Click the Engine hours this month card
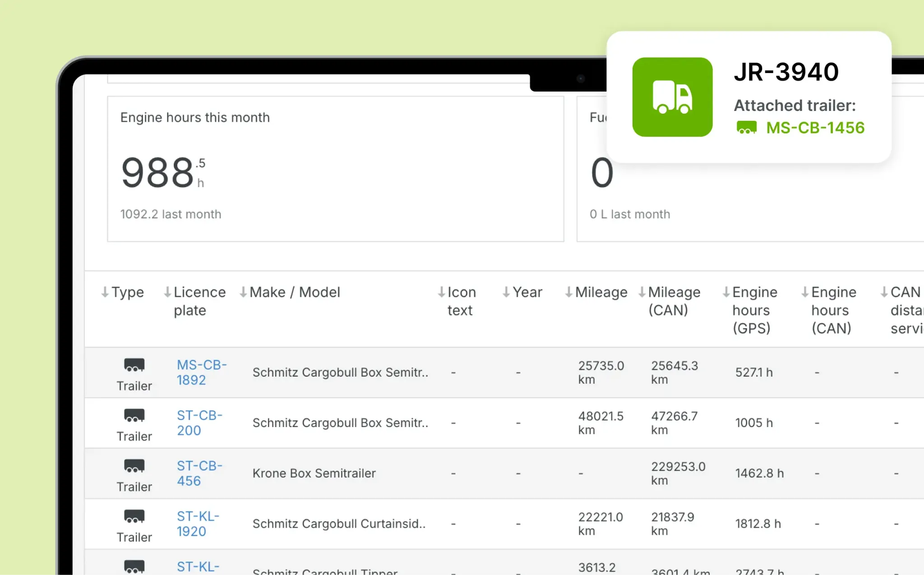The width and height of the screenshot is (924, 575). pos(335,169)
